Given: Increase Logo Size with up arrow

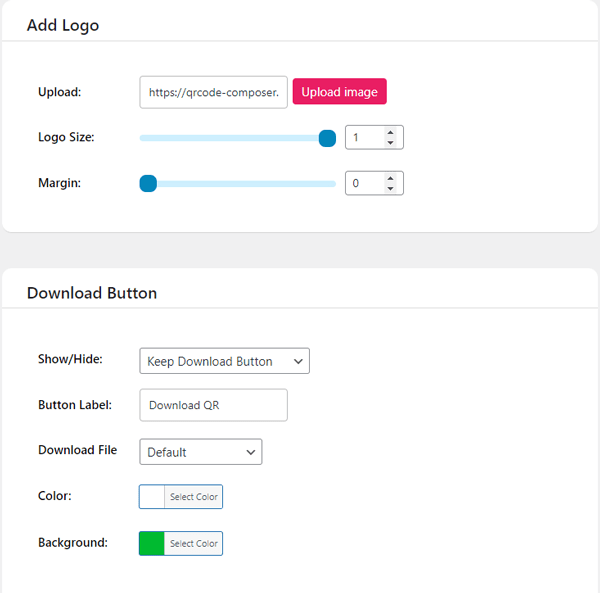Looking at the screenshot, I should pos(390,132).
